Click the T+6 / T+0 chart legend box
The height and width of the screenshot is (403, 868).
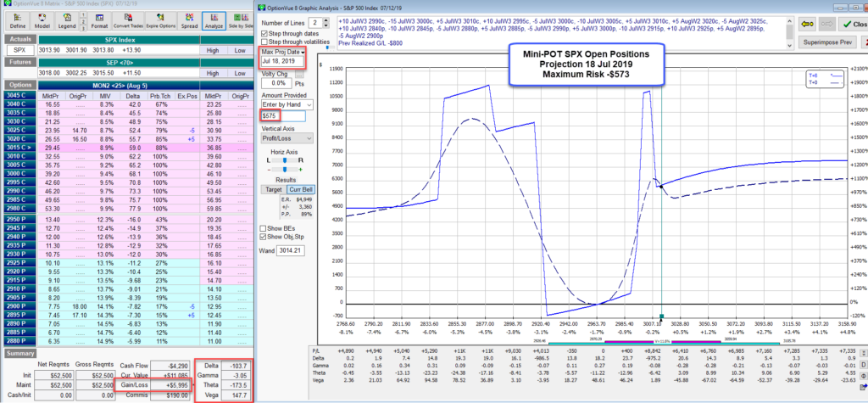[x=826, y=81]
